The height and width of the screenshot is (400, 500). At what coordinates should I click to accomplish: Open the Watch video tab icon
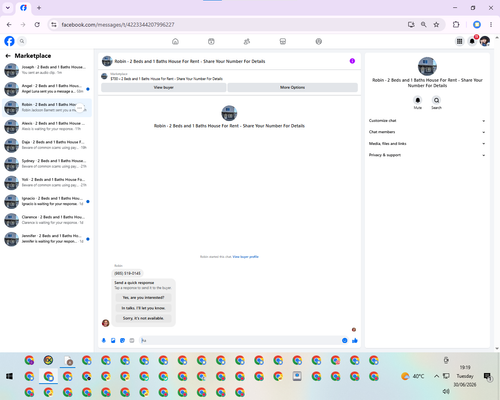(211, 41)
